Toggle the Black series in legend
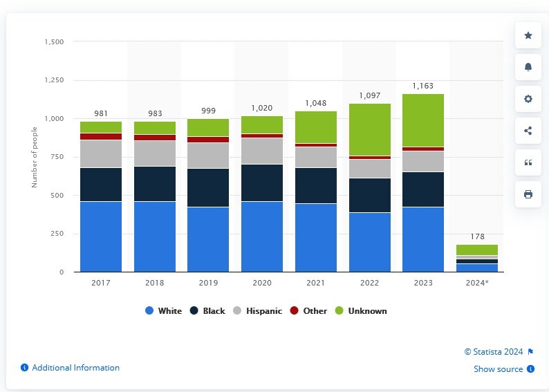Screen dimensions: 549x392 coord(207,311)
